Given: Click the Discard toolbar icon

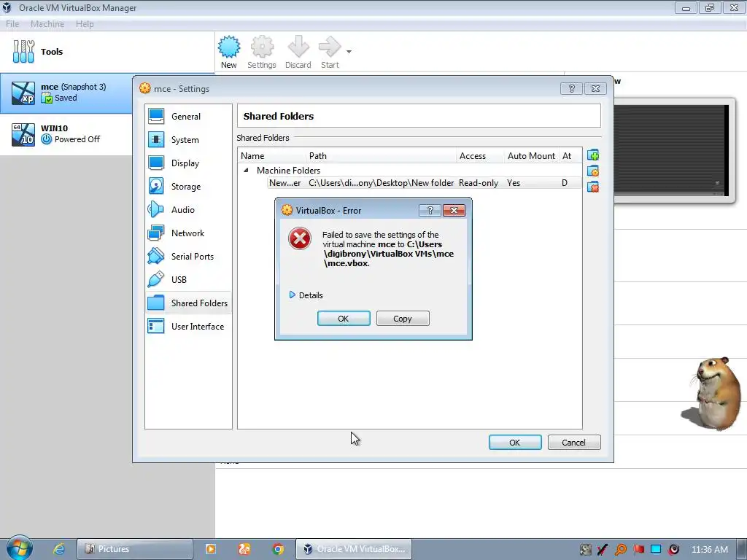Looking at the screenshot, I should click(298, 52).
